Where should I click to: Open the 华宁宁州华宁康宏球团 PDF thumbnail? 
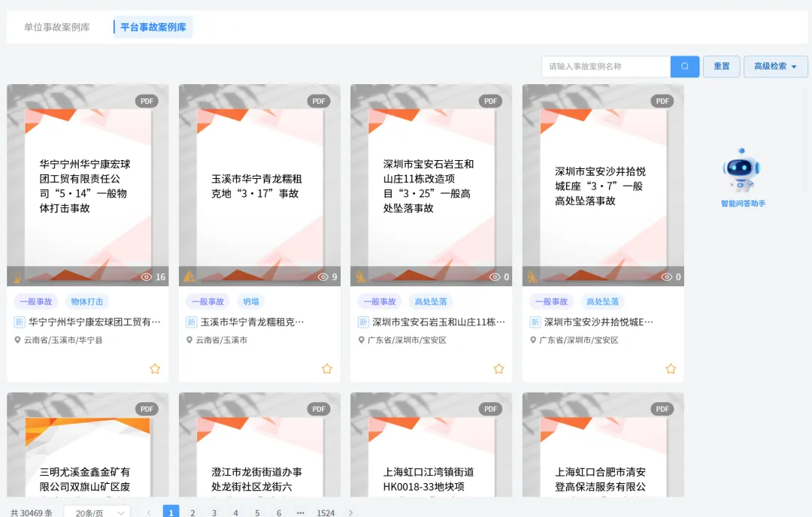click(x=87, y=186)
